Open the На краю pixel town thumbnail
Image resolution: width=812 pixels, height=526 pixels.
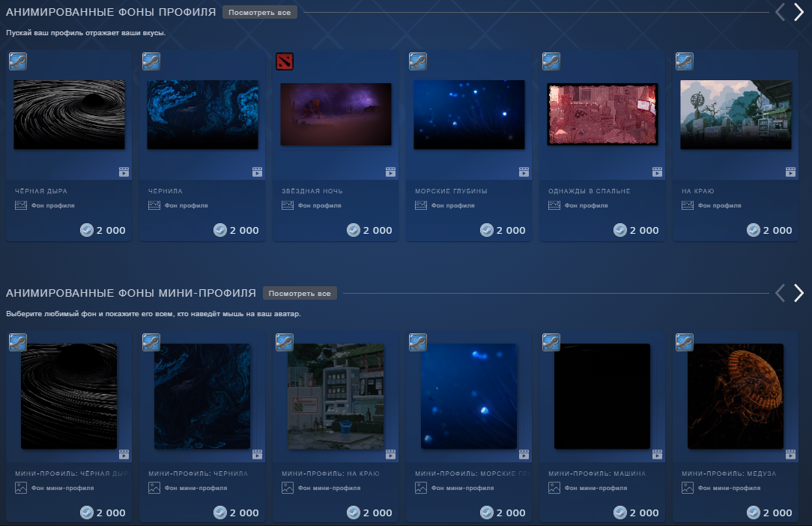click(x=736, y=115)
